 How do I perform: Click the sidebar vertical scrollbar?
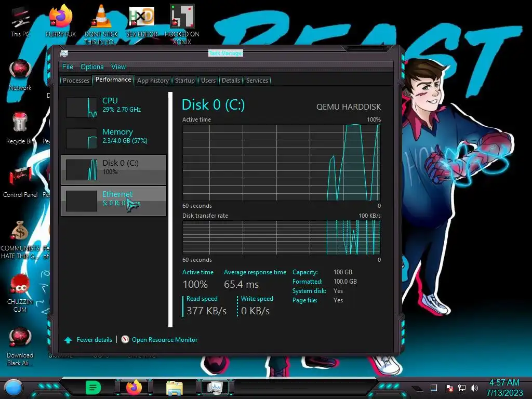tap(170, 210)
